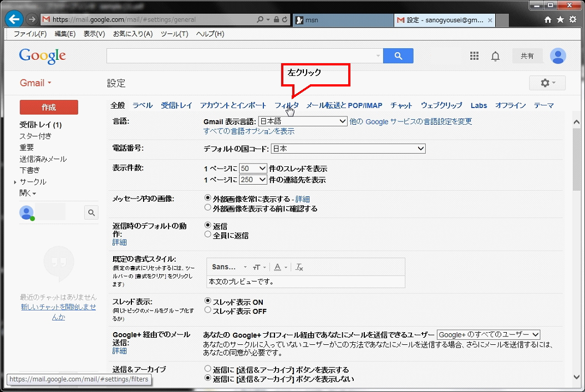Select 全員に返信 as default reply behavior
Viewport: 585px width, 392px height.
pyautogui.click(x=207, y=233)
